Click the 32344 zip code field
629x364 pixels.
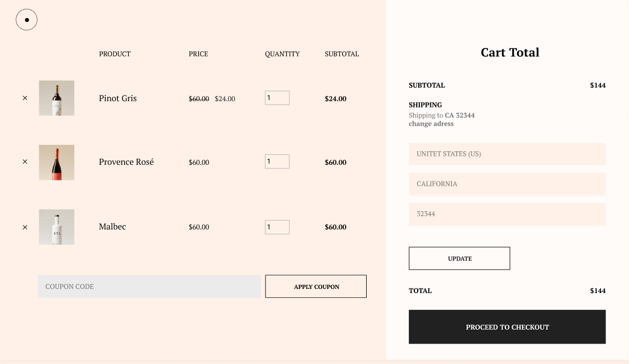point(507,214)
